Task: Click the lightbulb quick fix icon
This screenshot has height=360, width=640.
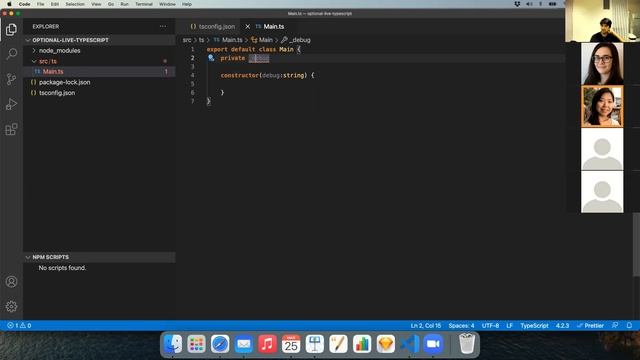Action: click(211, 58)
